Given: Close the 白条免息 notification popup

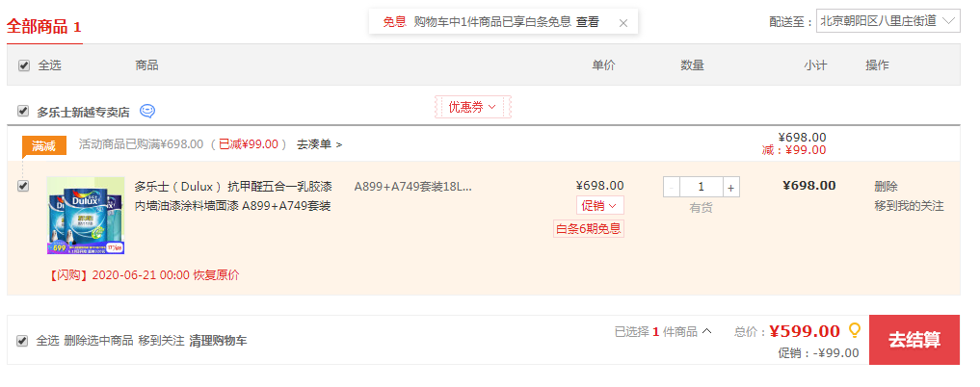Looking at the screenshot, I should 623,23.
